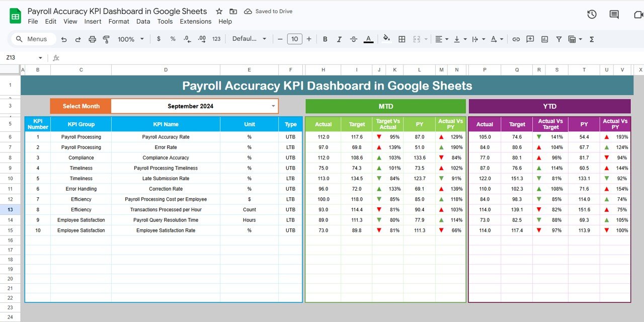Toggle bold formatting

pos(325,39)
